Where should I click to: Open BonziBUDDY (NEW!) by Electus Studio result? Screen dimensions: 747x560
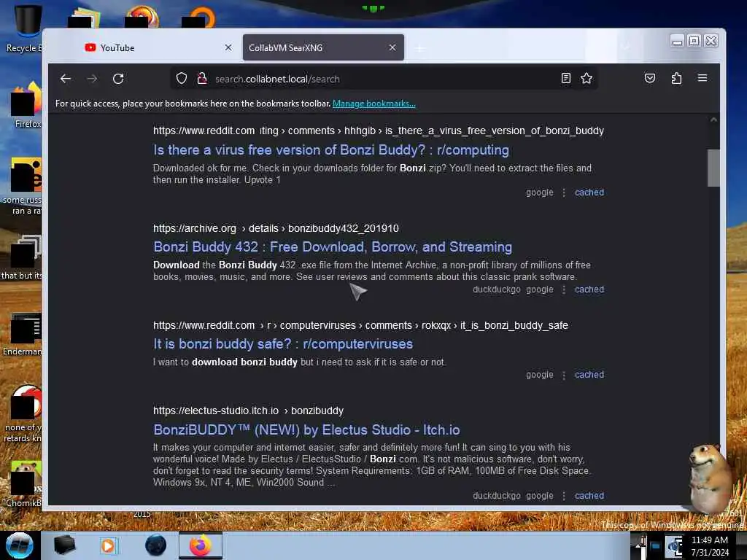click(306, 429)
